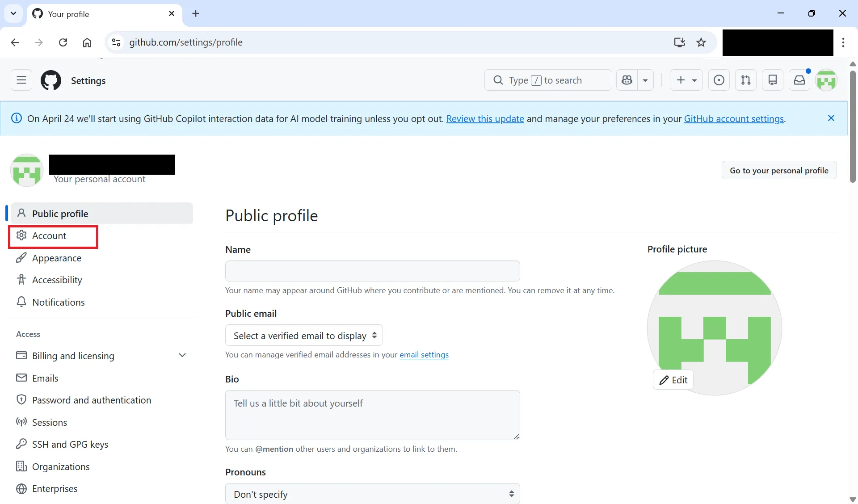Open the Issues icon in header
Image resolution: width=858 pixels, height=504 pixels.
719,80
